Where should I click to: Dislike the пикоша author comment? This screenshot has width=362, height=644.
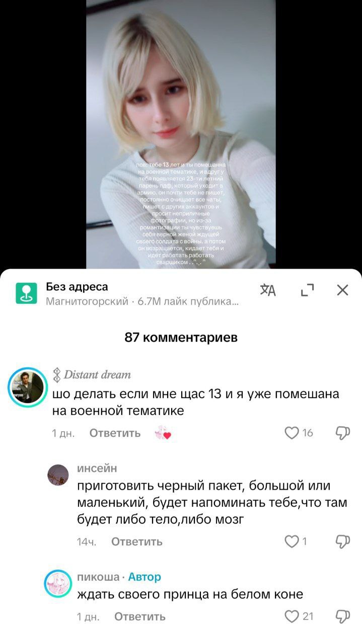click(342, 617)
